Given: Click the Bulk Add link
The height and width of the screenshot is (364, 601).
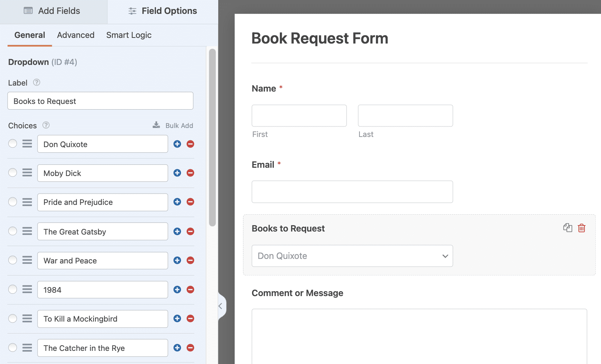Looking at the screenshot, I should coord(173,125).
